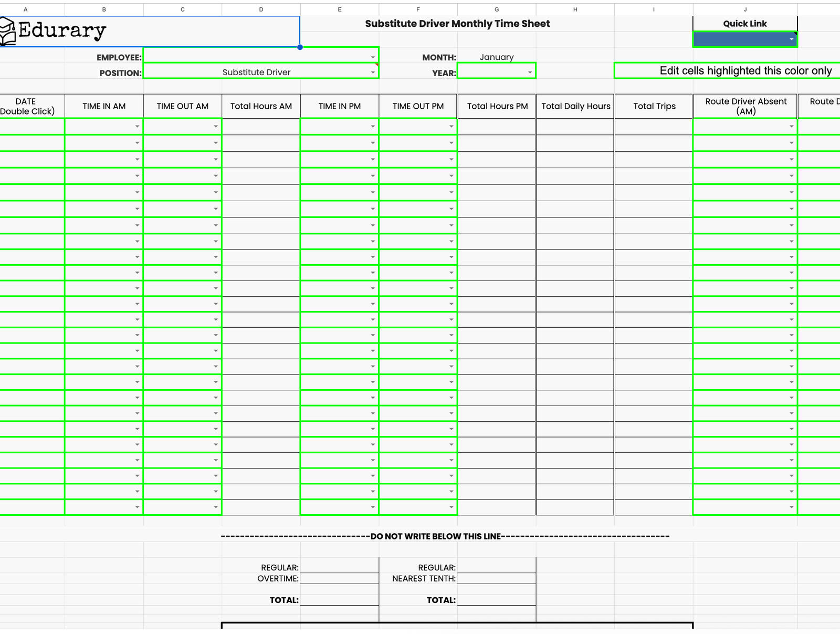
Task: Open the POSITION dropdown showing Substitute Driver
Action: click(x=373, y=72)
